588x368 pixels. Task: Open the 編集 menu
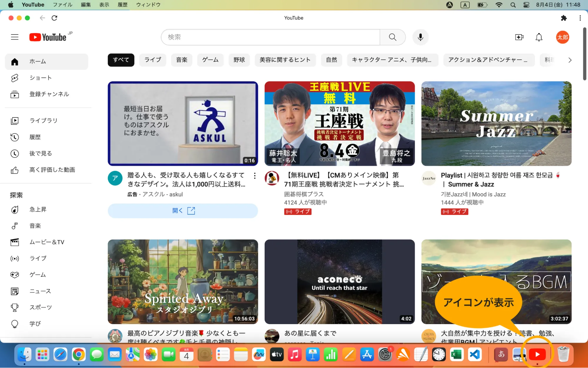coord(86,5)
